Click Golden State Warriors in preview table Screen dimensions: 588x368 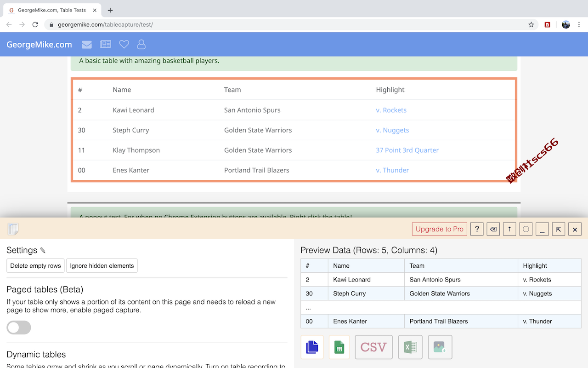click(440, 293)
